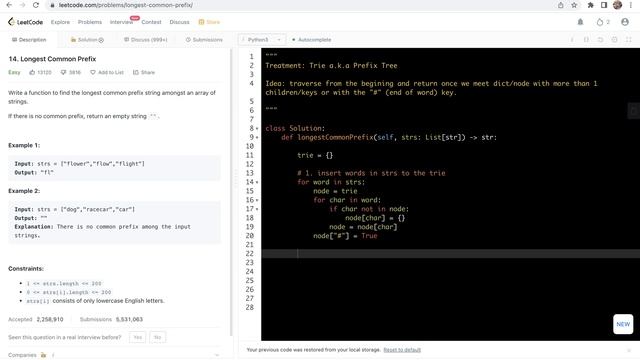This screenshot has height=360, width=640.
Task: Fold the class Solution block at line 8
Action: pos(257,129)
